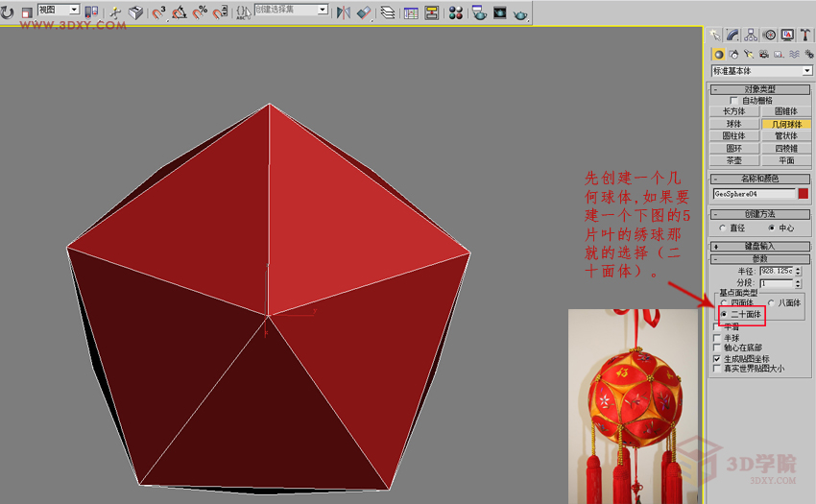
Task: Toggle Angle Snap icon
Action: [x=179, y=12]
